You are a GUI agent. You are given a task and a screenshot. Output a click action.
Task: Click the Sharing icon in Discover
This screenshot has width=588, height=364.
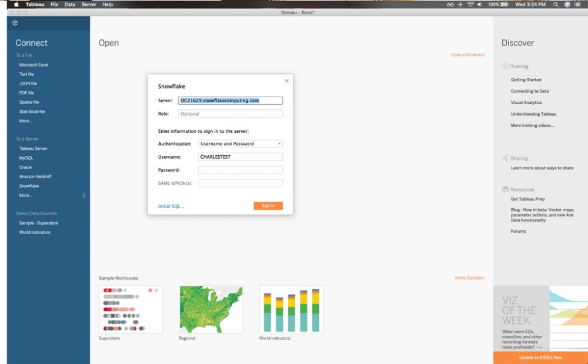click(x=505, y=158)
